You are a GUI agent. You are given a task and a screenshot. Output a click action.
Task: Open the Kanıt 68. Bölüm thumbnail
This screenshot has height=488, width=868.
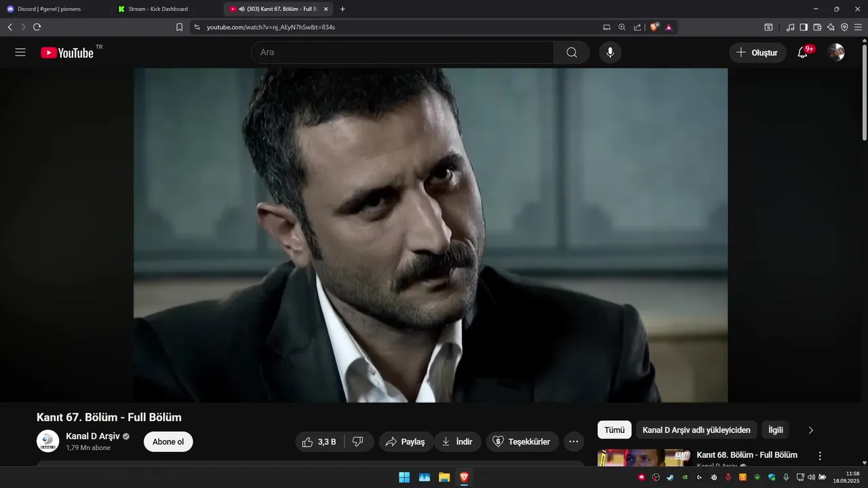click(644, 457)
